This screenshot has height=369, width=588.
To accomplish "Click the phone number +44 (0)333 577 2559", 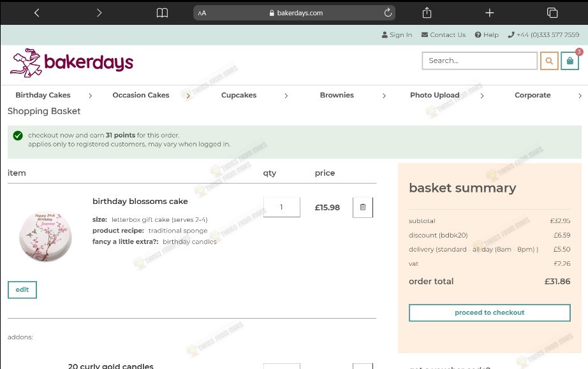I will tap(543, 35).
